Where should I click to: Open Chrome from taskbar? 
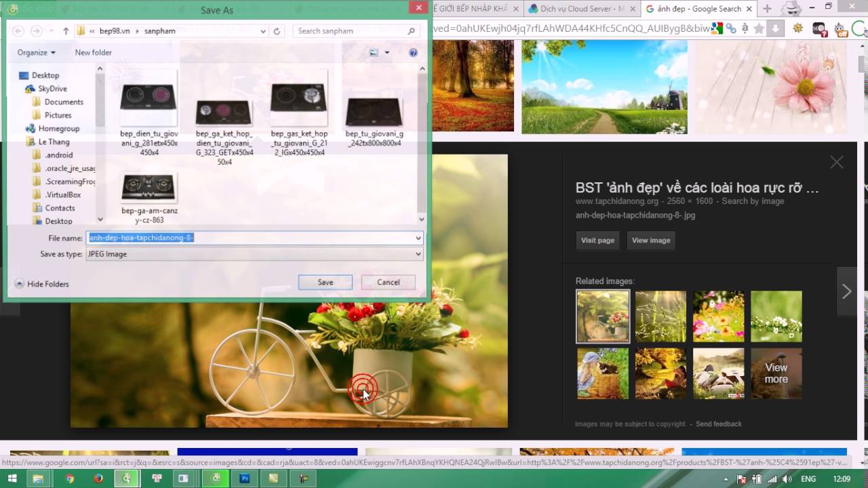(x=69, y=479)
